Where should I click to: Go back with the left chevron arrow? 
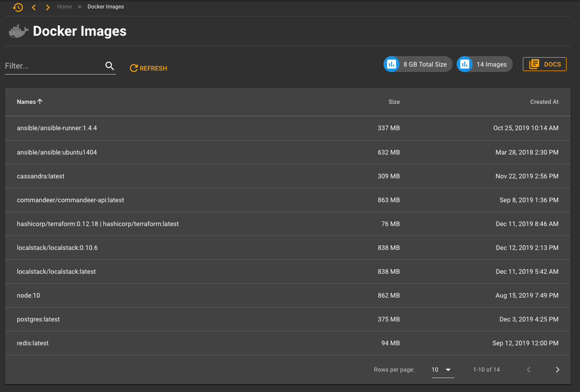(34, 7)
